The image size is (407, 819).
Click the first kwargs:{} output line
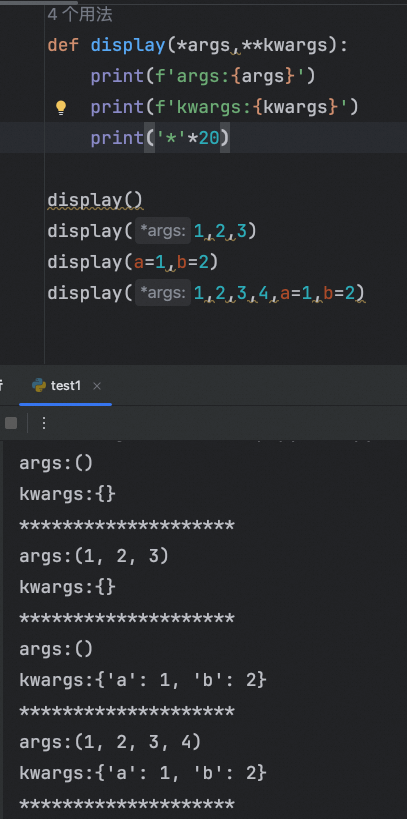pyautogui.click(x=67, y=494)
